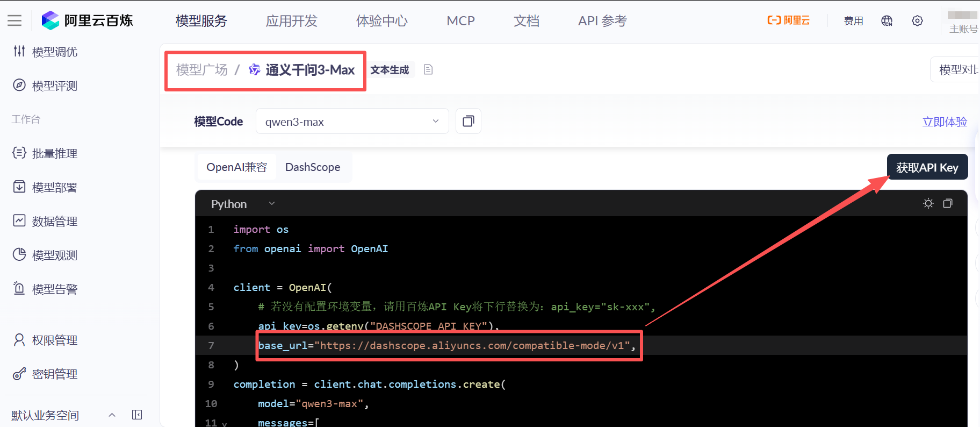The width and height of the screenshot is (980, 427).
Task: Toggle code block light theme icon
Action: point(928,203)
